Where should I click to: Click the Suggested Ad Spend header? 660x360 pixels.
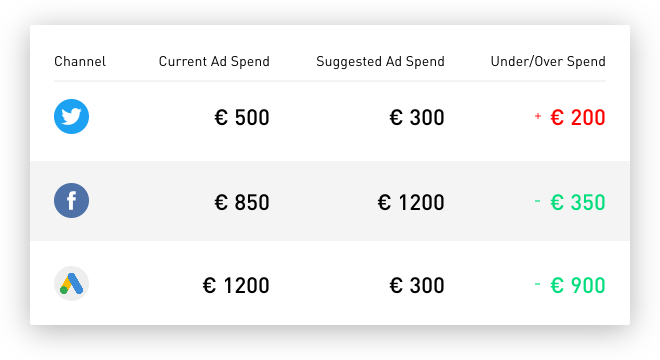[380, 61]
